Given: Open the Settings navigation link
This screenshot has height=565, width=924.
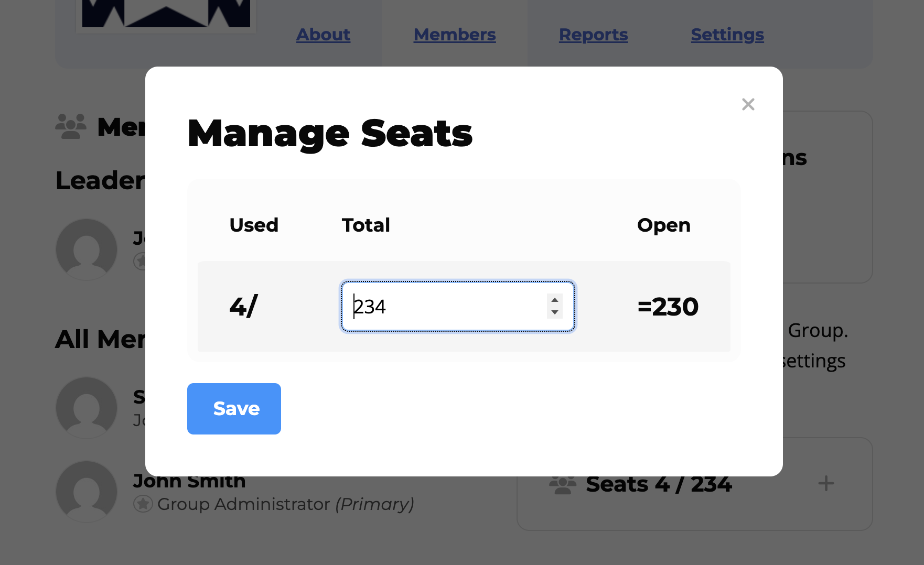Looking at the screenshot, I should pyautogui.click(x=727, y=35).
